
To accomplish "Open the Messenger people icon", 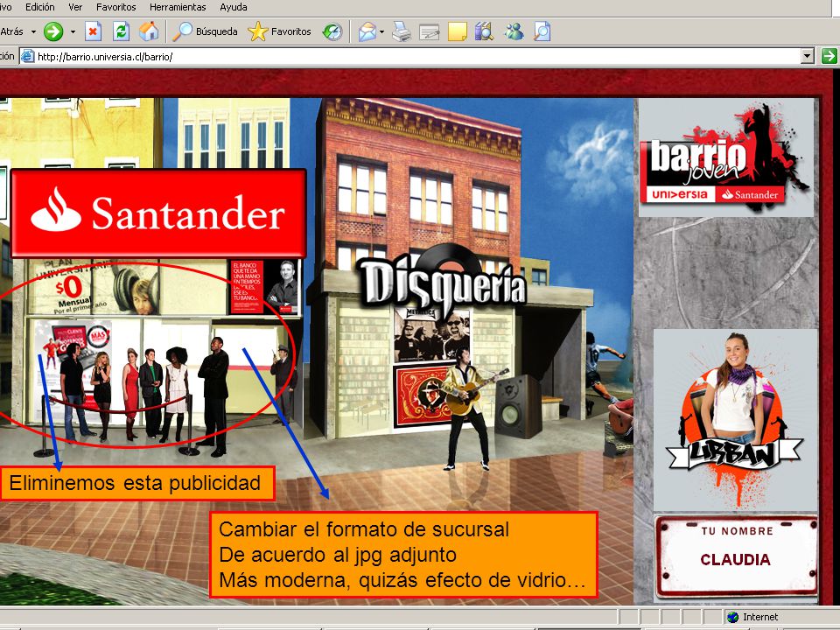I will coord(514,31).
